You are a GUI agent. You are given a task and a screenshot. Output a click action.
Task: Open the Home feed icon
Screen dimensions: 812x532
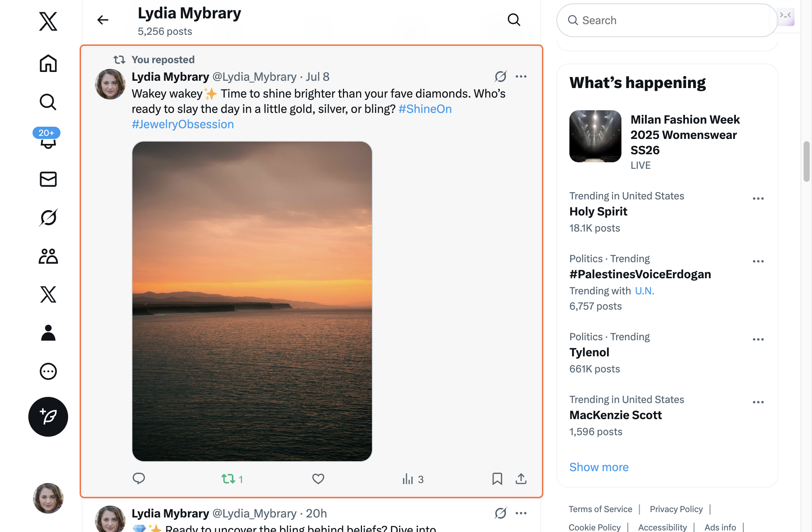[x=48, y=63]
